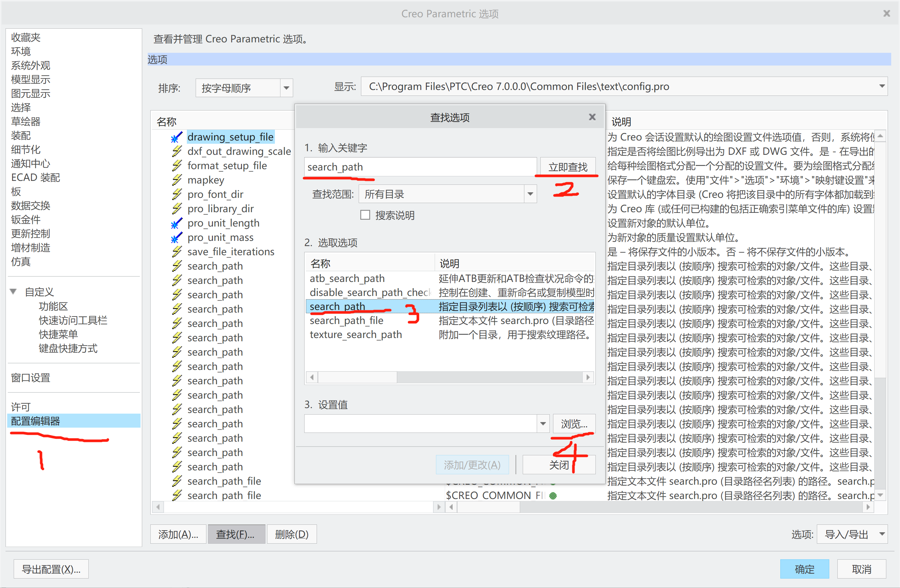900x588 pixels.
Task: Click the lightning icon next to pro_font_dir
Action: tap(176, 195)
